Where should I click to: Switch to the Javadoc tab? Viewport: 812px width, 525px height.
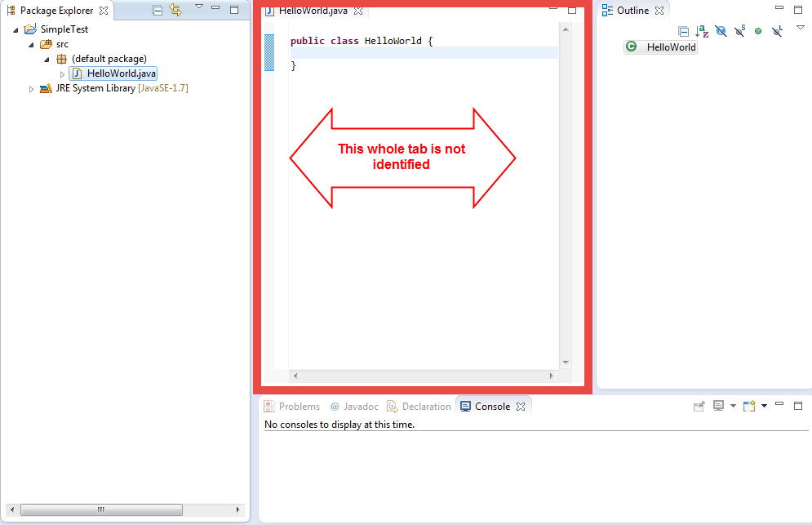coord(354,407)
